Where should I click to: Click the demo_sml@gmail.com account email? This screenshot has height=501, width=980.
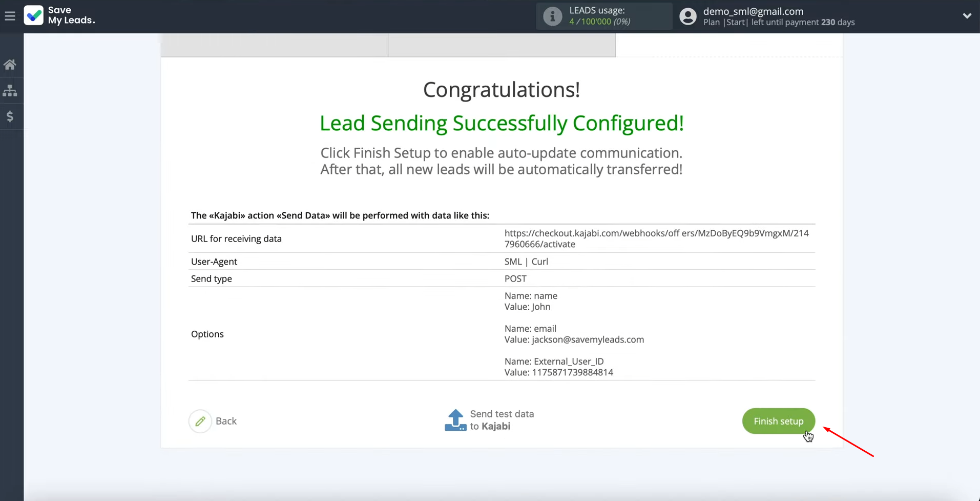coord(753,11)
